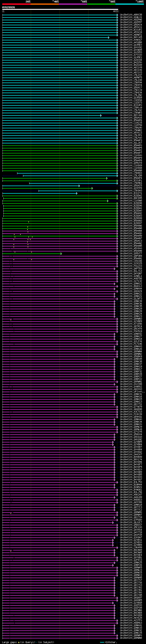Image resolution: width=146 pixels, height=644 pixels.
Task: Select the UniRef100_P19039 label
Action: tap(131, 414)
